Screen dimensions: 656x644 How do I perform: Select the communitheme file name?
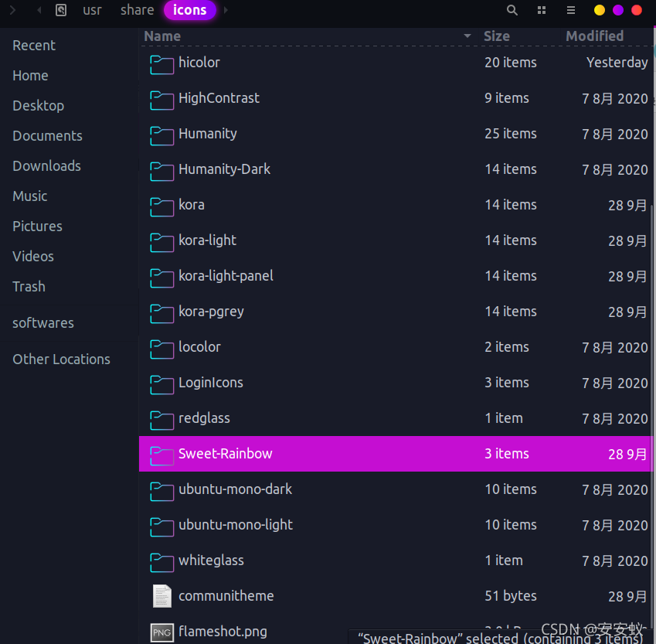point(226,596)
